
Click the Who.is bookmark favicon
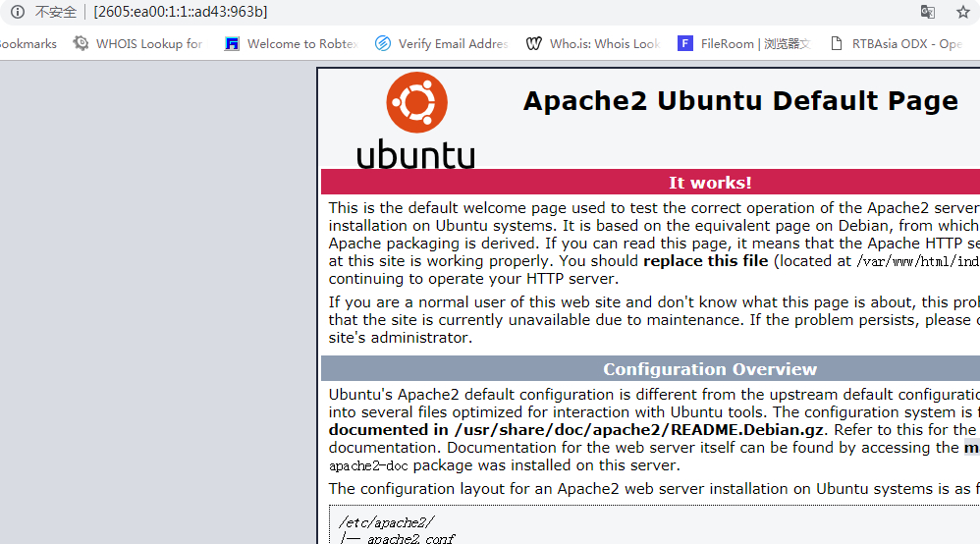click(534, 44)
